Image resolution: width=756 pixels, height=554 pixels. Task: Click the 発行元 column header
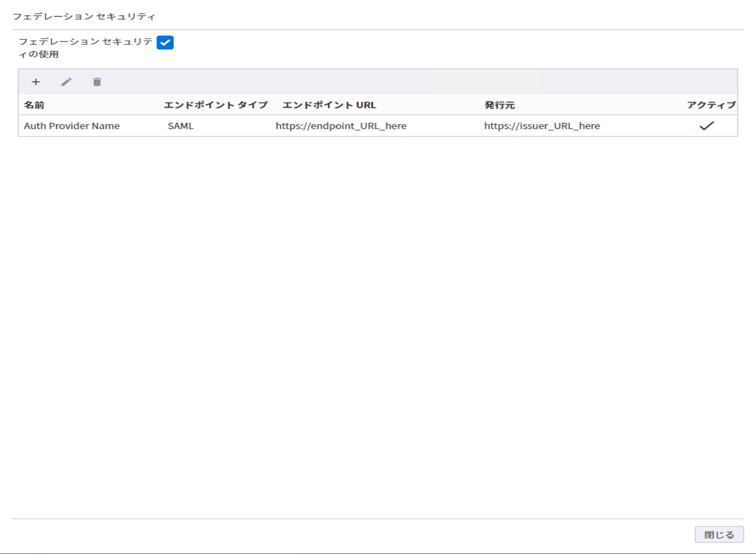point(499,105)
